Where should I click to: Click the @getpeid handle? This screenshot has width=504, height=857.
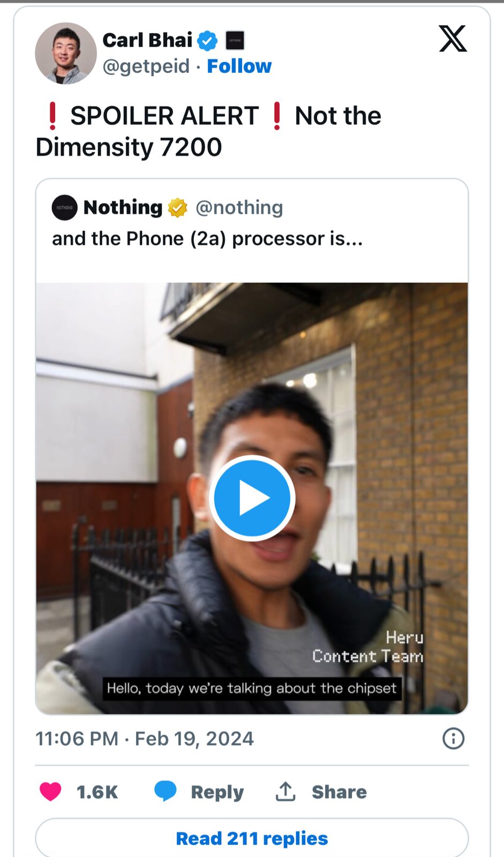[146, 66]
